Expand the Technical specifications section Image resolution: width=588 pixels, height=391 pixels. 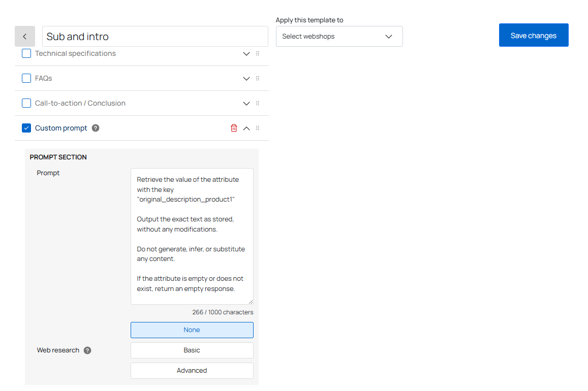tap(246, 54)
